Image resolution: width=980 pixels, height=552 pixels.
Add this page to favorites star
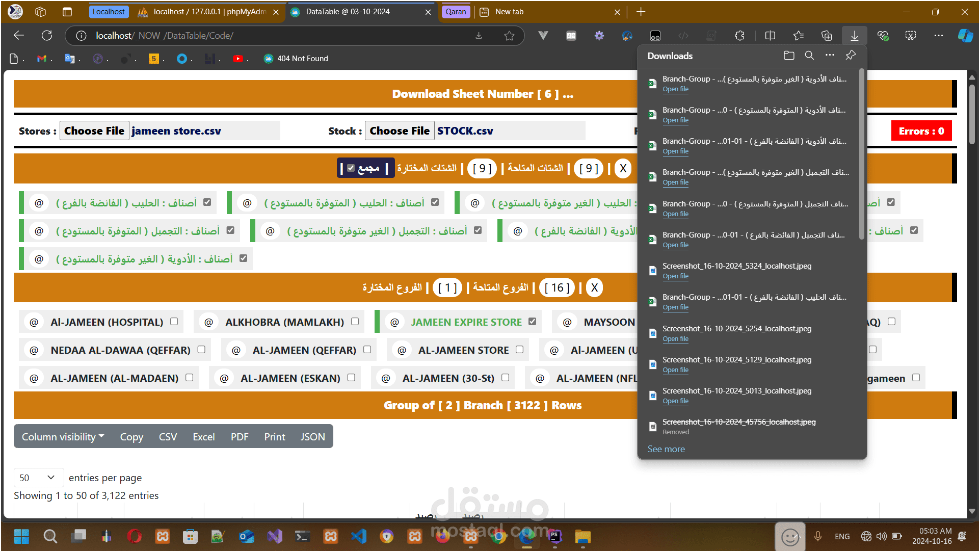509,36
